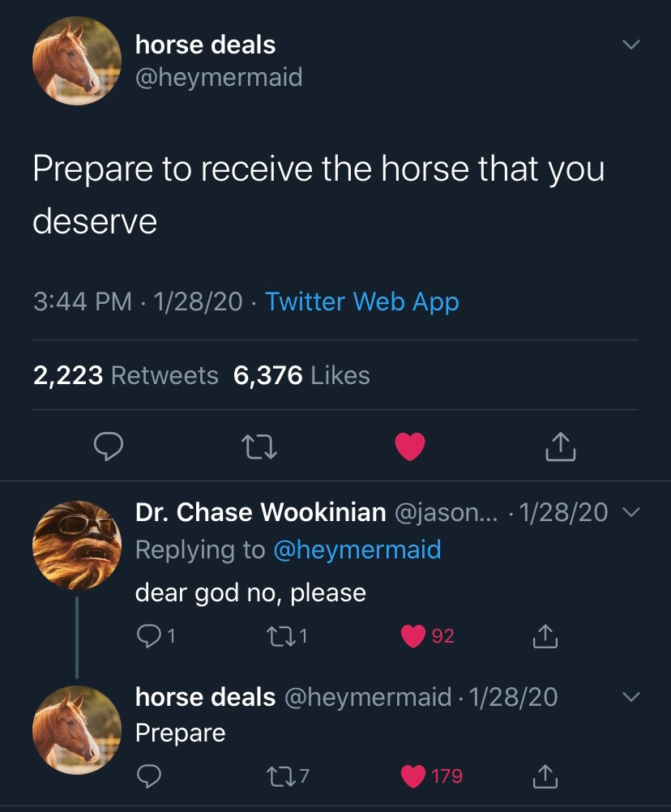Toggle like on the reply with 92 likes

(x=414, y=637)
